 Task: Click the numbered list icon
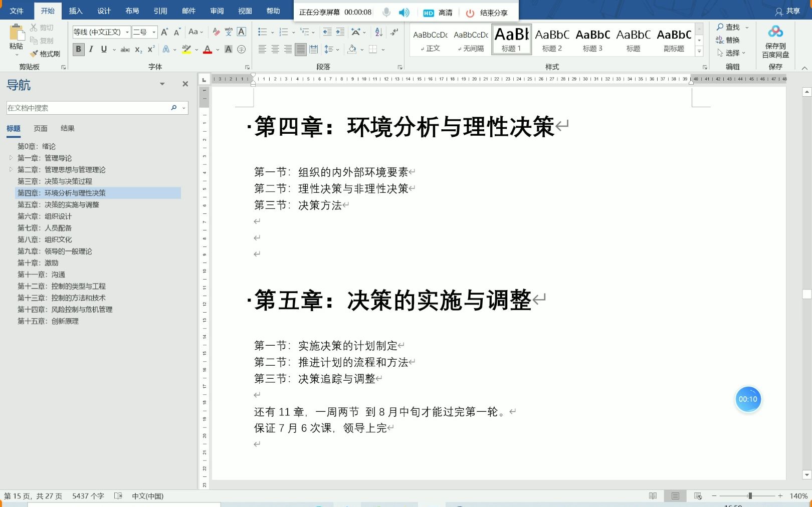(x=283, y=32)
